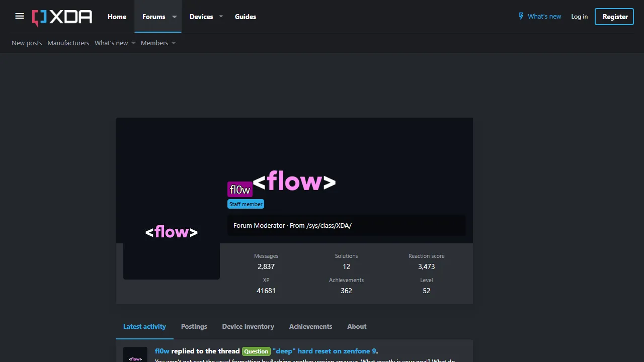
Task: Click the Log in link
Action: coord(579,17)
